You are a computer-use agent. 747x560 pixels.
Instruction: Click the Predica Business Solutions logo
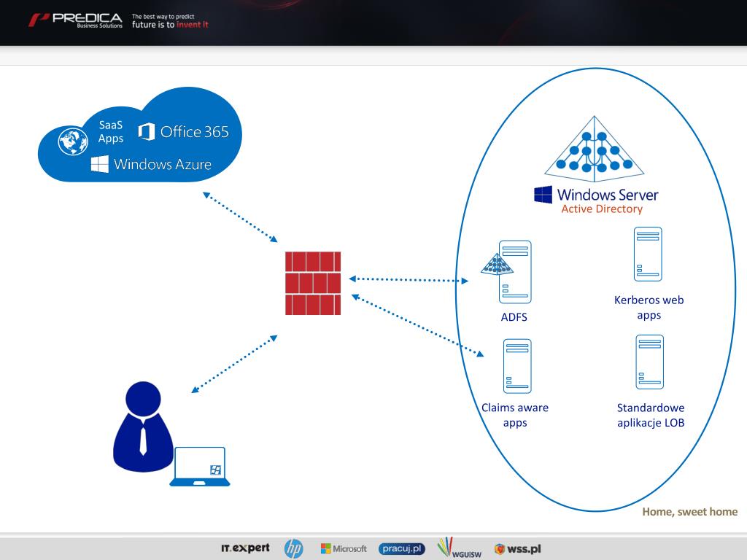click(x=75, y=20)
